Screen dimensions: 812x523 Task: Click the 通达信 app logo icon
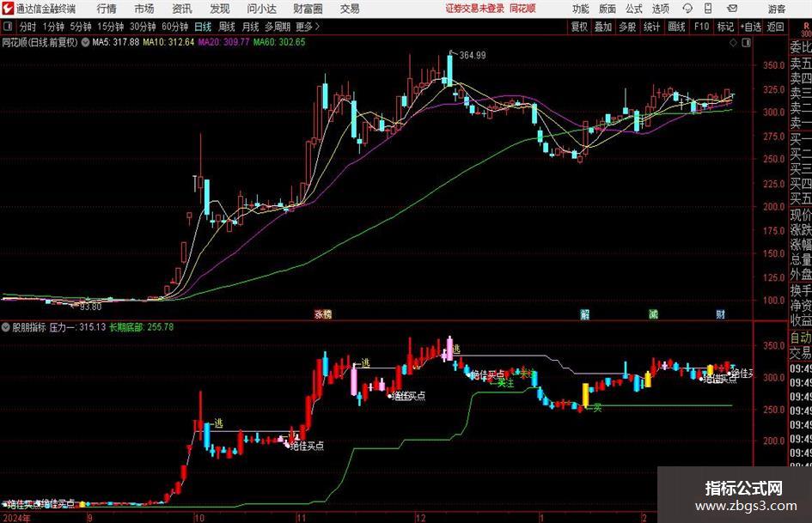[8, 9]
